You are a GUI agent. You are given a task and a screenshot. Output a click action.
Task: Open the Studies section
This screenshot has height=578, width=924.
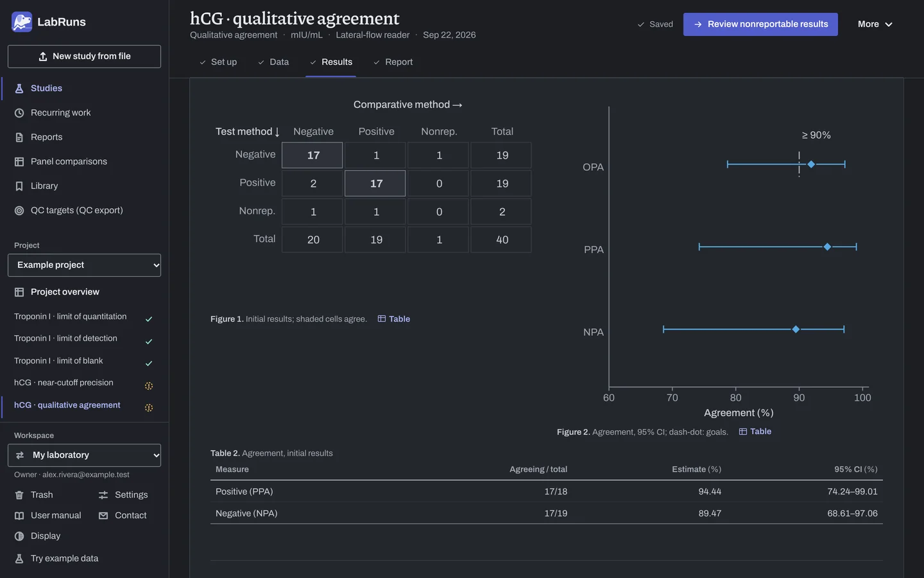click(x=46, y=88)
